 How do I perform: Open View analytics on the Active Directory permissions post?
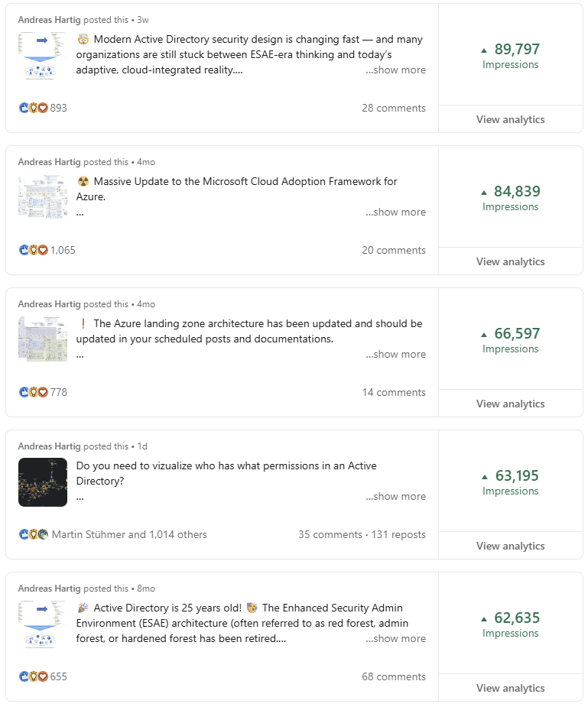pyautogui.click(x=510, y=546)
